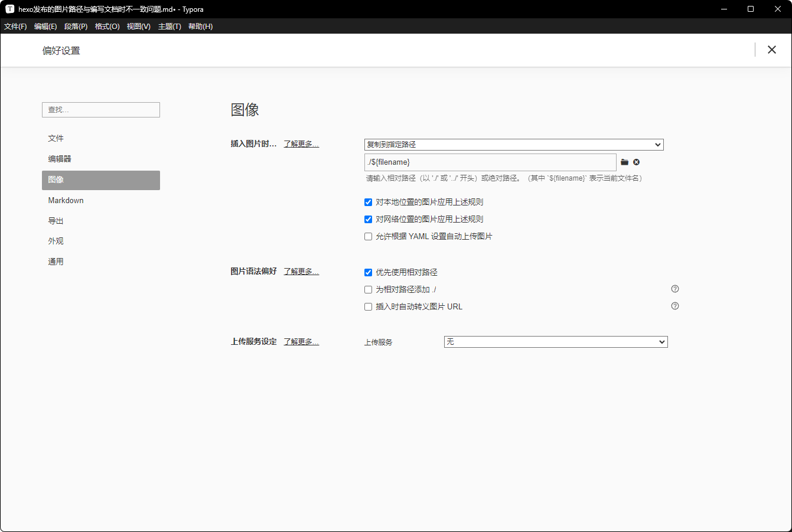Click 了解更多 link next to 插入图片时
Image resolution: width=792 pixels, height=532 pixels.
[x=301, y=144]
